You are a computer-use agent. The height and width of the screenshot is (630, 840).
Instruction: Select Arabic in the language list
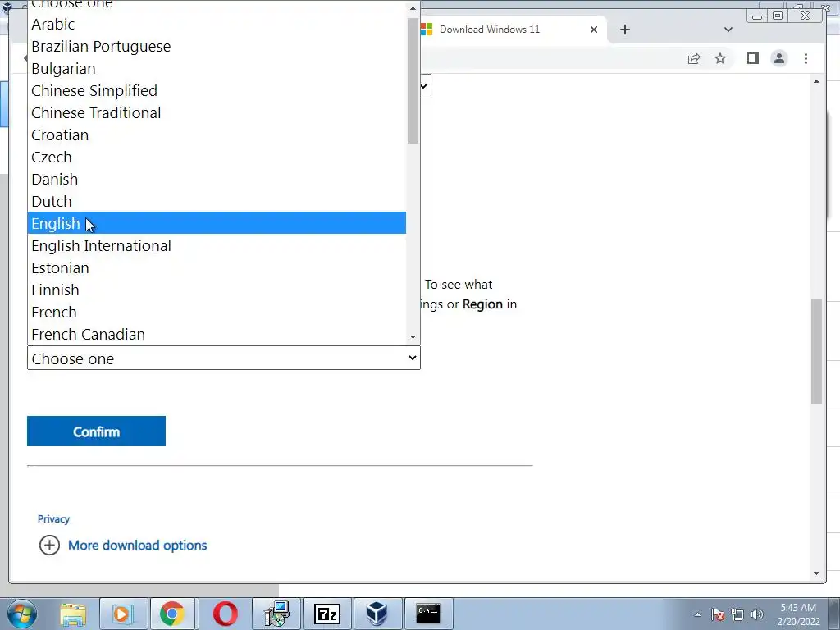(x=217, y=24)
